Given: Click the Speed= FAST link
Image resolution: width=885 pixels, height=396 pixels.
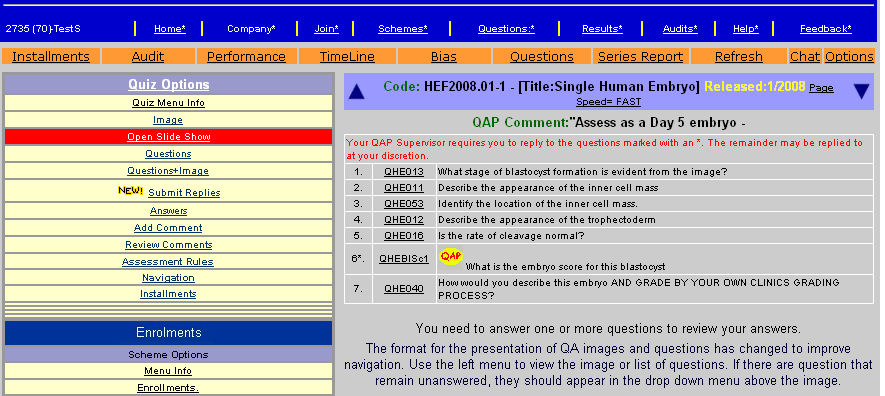Looking at the screenshot, I should click(608, 102).
